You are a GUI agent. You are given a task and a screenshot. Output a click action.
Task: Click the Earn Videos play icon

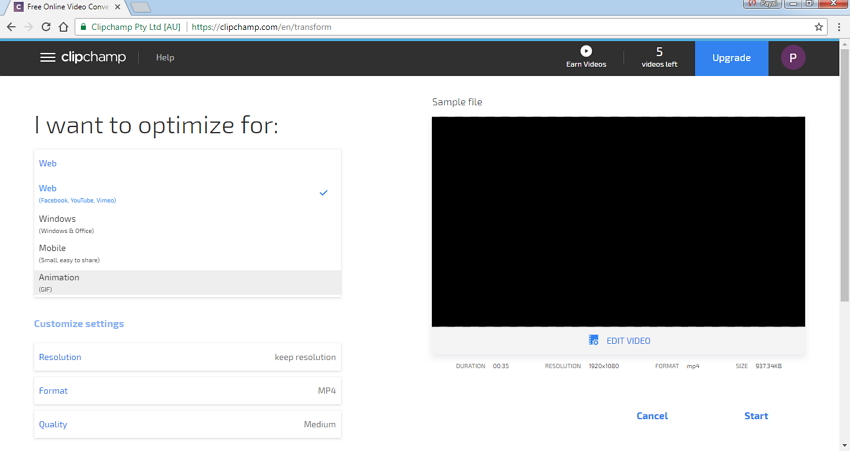586,51
